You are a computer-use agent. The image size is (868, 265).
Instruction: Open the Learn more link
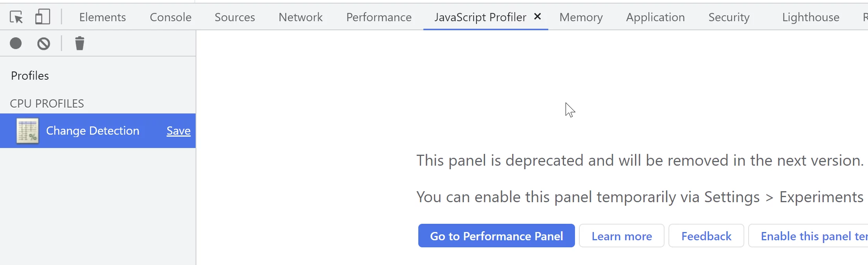point(621,236)
